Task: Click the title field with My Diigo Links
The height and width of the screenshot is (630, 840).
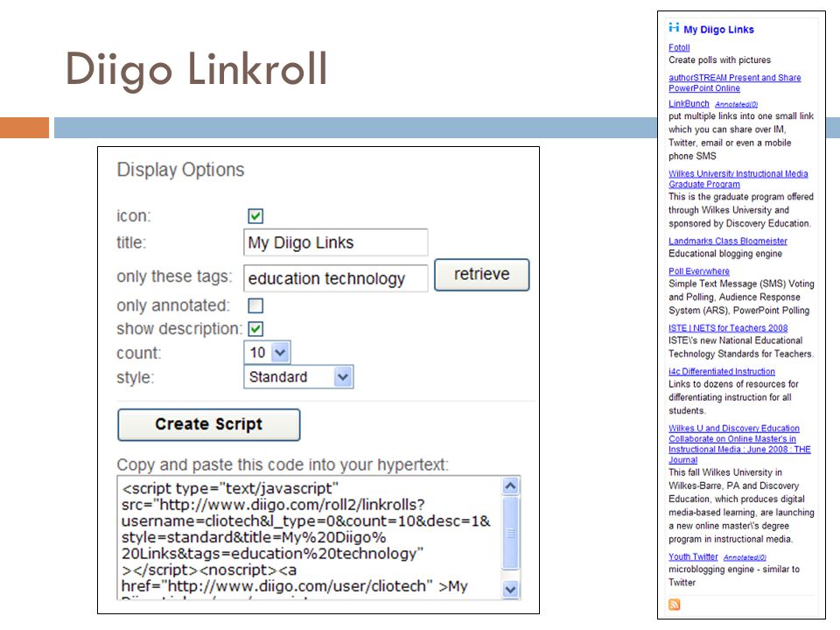Action: pyautogui.click(x=335, y=242)
